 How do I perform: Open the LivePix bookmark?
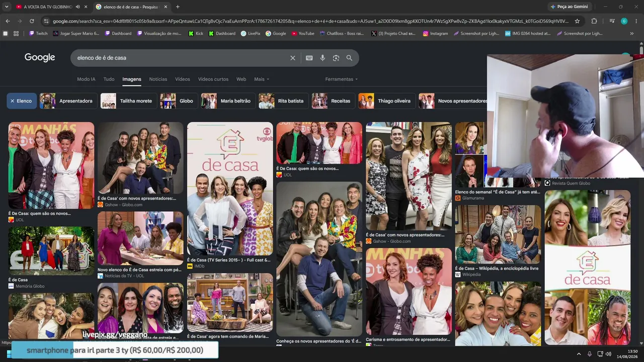pos(251,34)
